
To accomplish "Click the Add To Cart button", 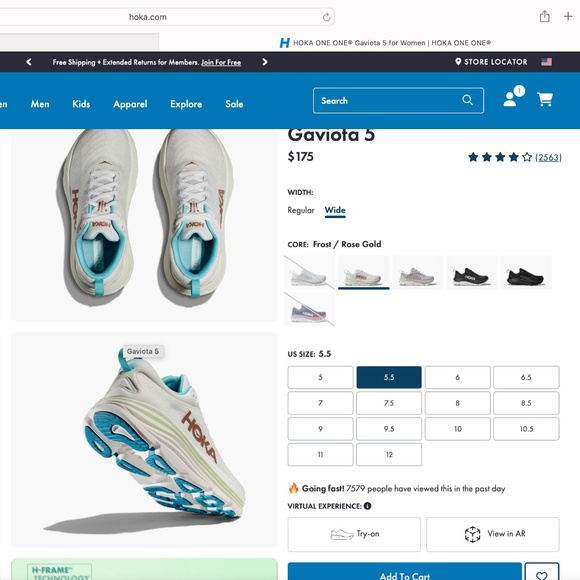I will point(405,574).
